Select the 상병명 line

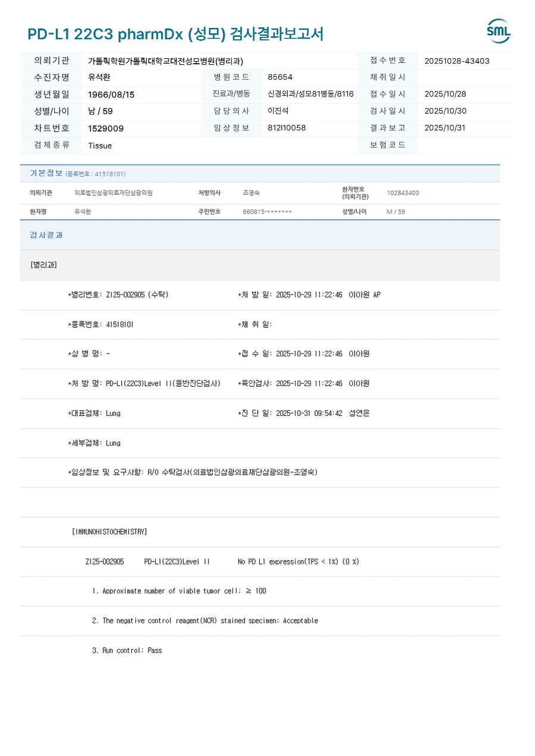(89, 354)
